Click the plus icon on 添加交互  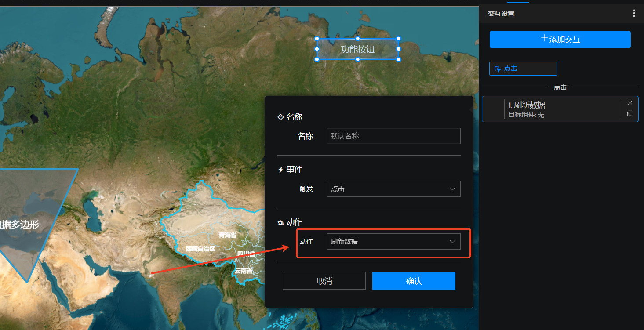point(544,39)
